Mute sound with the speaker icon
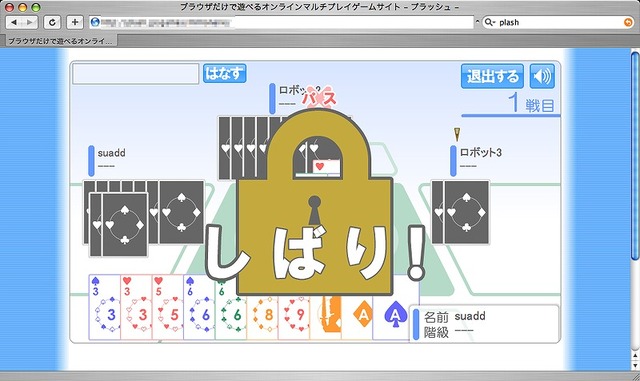Screen dimensions: 640x381 542,76
